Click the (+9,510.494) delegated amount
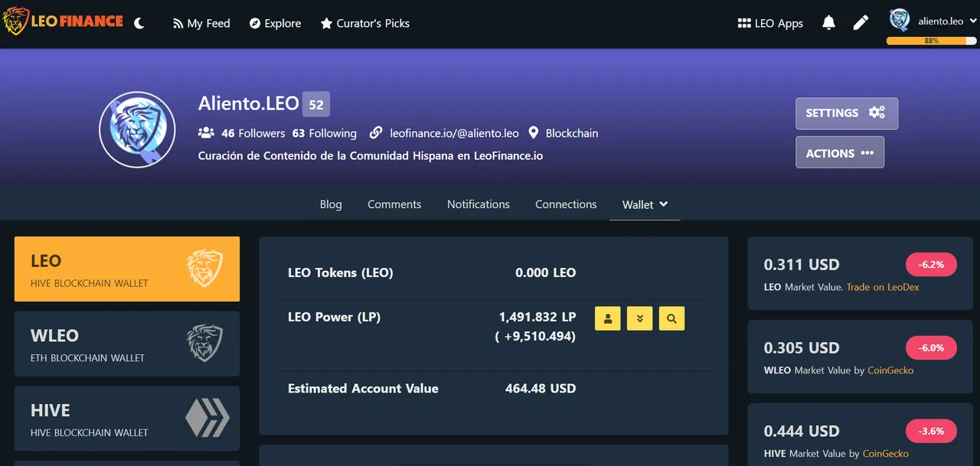Viewport: 980px width, 466px height. (535, 336)
